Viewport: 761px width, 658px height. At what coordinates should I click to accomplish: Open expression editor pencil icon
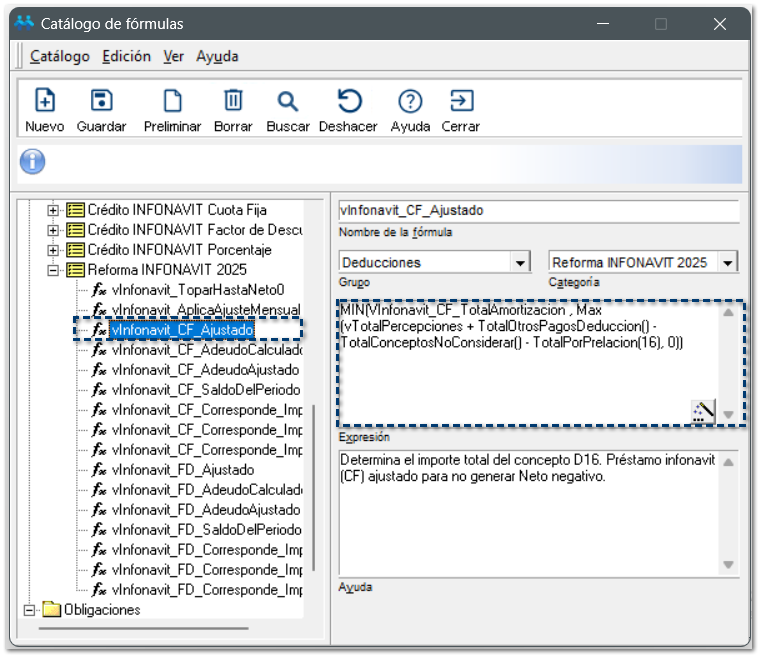pyautogui.click(x=703, y=411)
